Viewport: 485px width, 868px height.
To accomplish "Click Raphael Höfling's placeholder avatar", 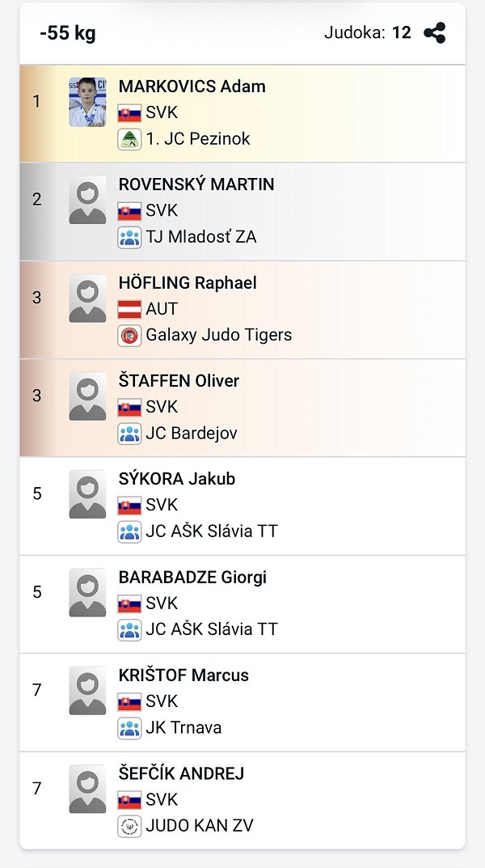I will 87,299.
